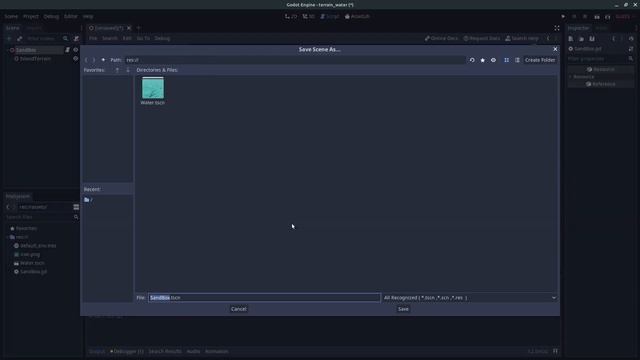Open the Debugger bottom panel
The height and width of the screenshot is (360, 640).
pos(127,351)
